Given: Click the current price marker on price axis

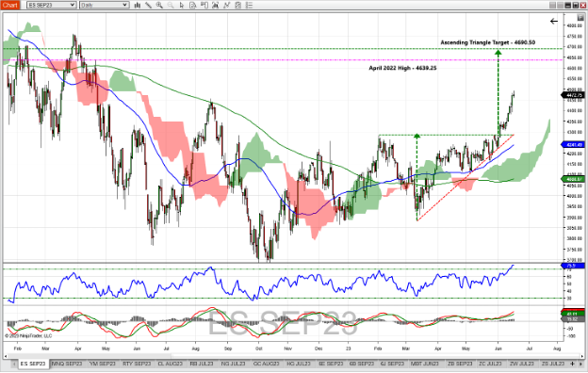Looking at the screenshot, I should pyautogui.click(x=573, y=95).
